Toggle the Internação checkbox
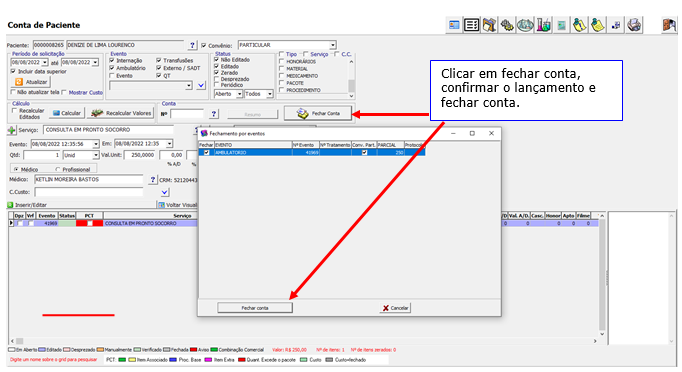This screenshot has height=372, width=682. point(112,60)
